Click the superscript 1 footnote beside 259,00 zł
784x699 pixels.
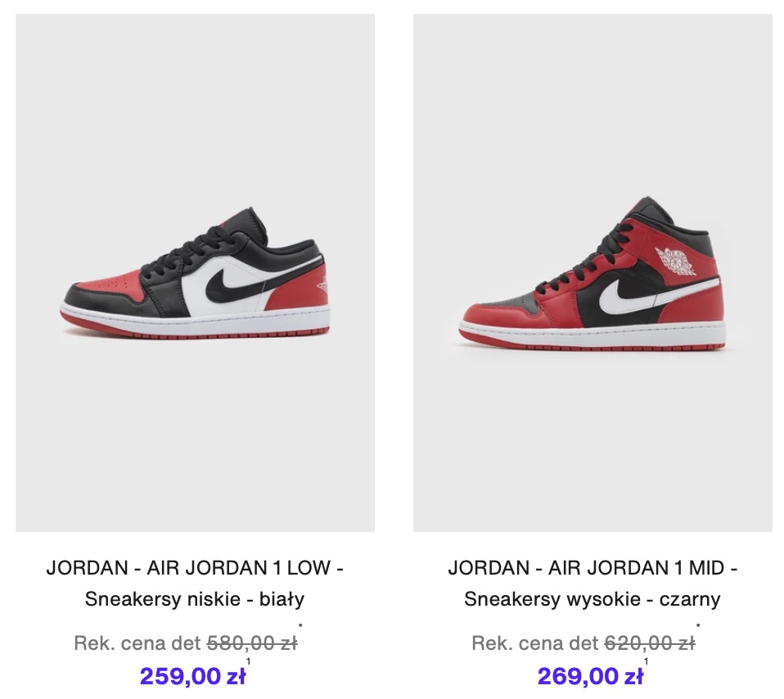click(x=248, y=661)
